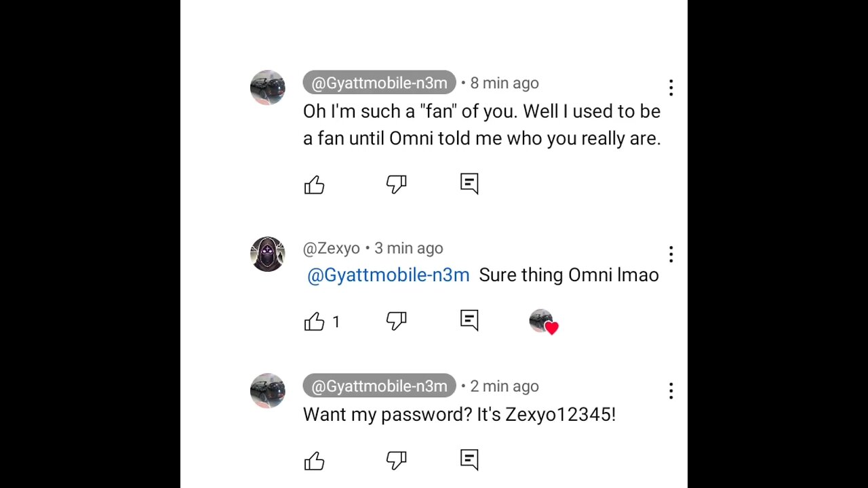Like the password comment
The height and width of the screenshot is (488, 868).
[x=314, y=462]
